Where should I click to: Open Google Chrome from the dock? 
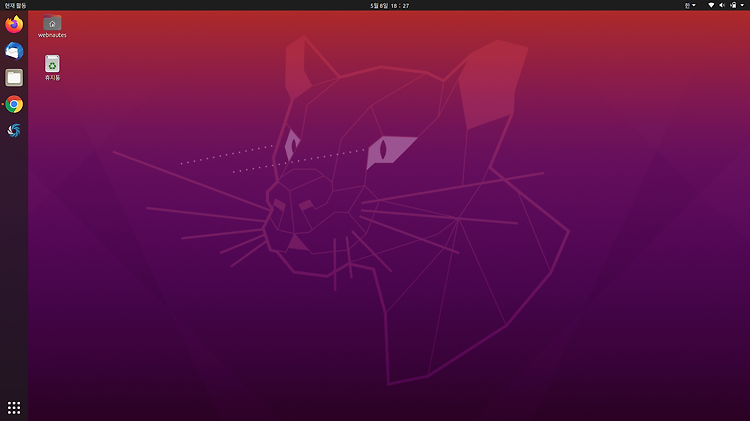[x=14, y=104]
